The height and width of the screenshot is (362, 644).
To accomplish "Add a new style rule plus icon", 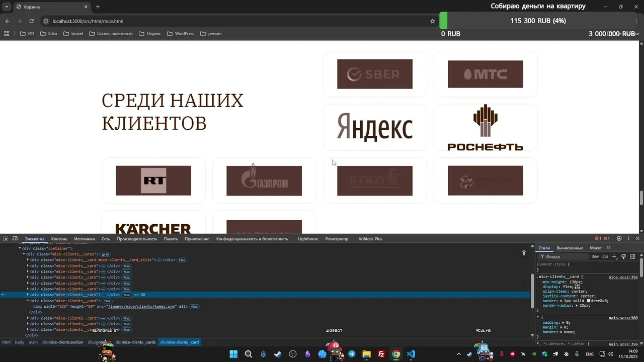I will click(614, 256).
